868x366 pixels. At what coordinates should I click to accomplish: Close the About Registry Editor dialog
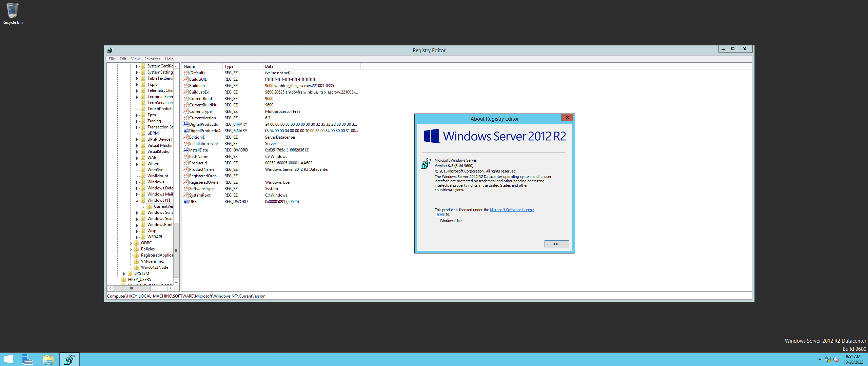pyautogui.click(x=567, y=118)
